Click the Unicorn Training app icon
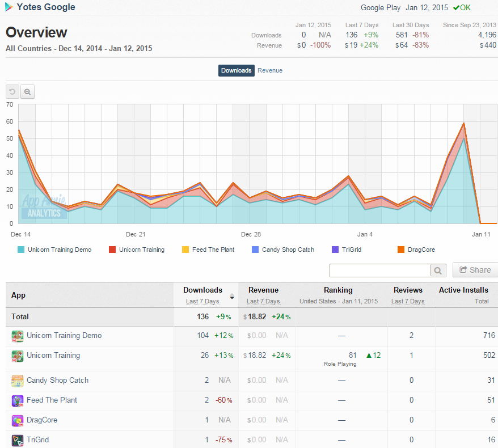Viewport: 498px width, 448px height. click(x=18, y=356)
